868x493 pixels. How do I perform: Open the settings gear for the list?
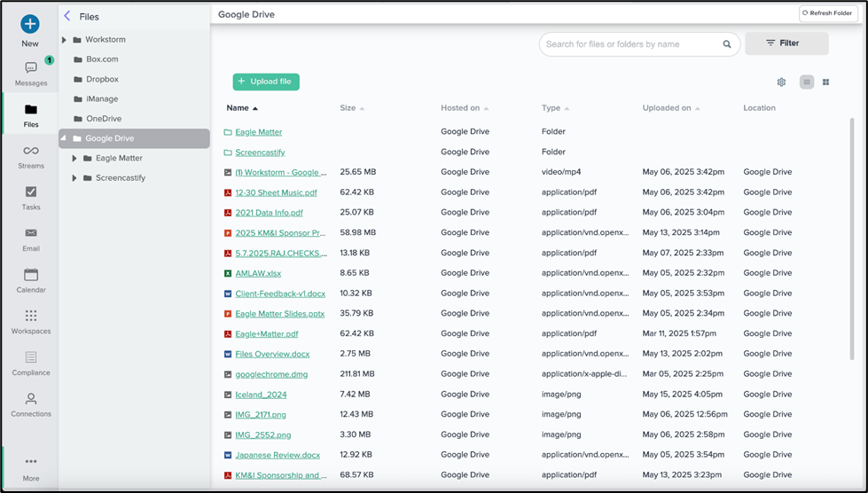coord(781,82)
